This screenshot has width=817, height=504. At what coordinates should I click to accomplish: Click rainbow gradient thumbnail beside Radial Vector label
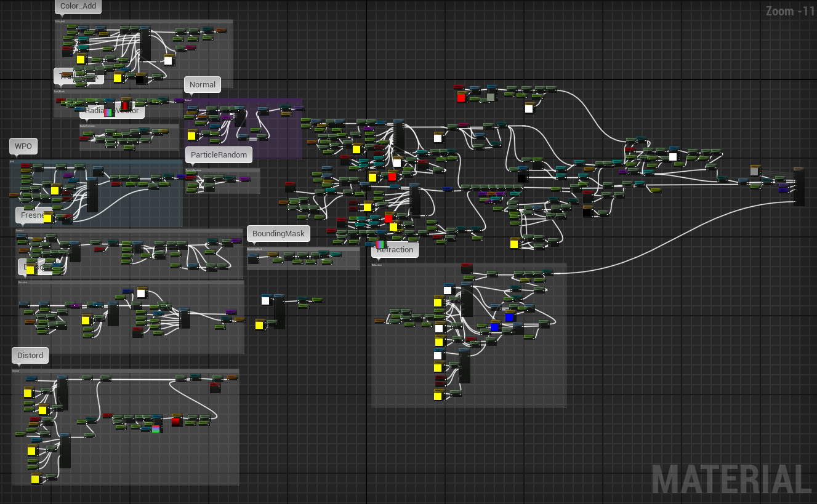click(109, 112)
